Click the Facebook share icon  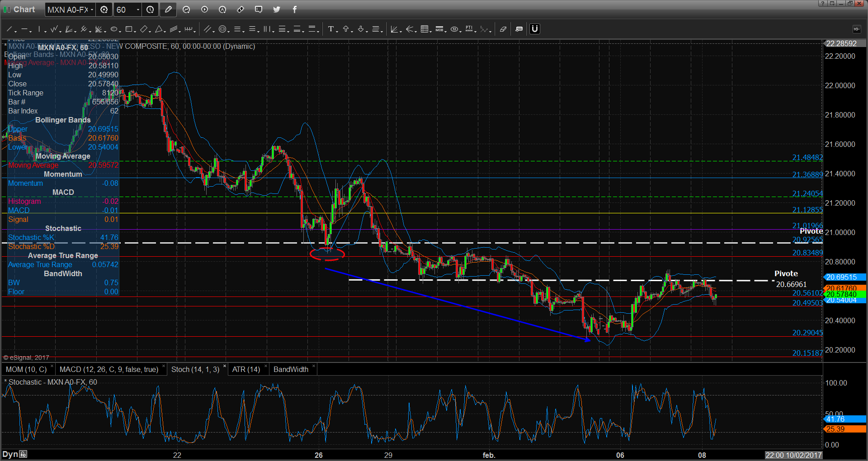(295, 9)
